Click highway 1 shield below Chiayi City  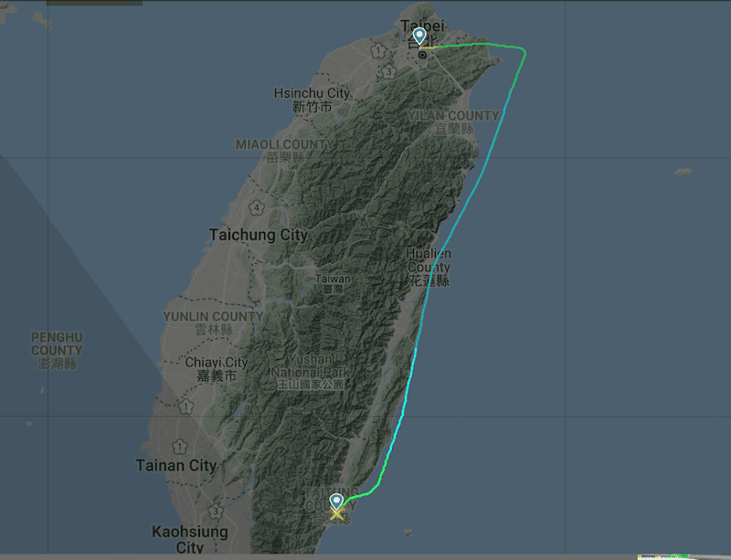[x=186, y=407]
